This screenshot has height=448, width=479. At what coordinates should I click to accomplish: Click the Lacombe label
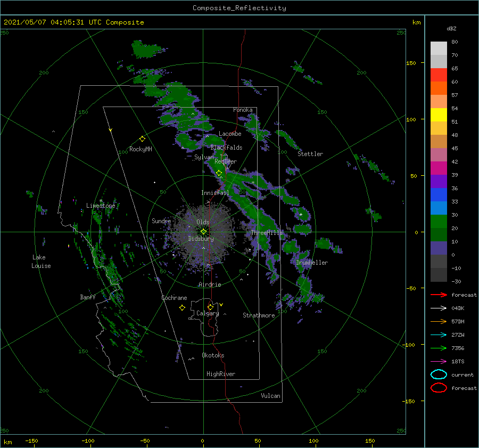pyautogui.click(x=230, y=134)
